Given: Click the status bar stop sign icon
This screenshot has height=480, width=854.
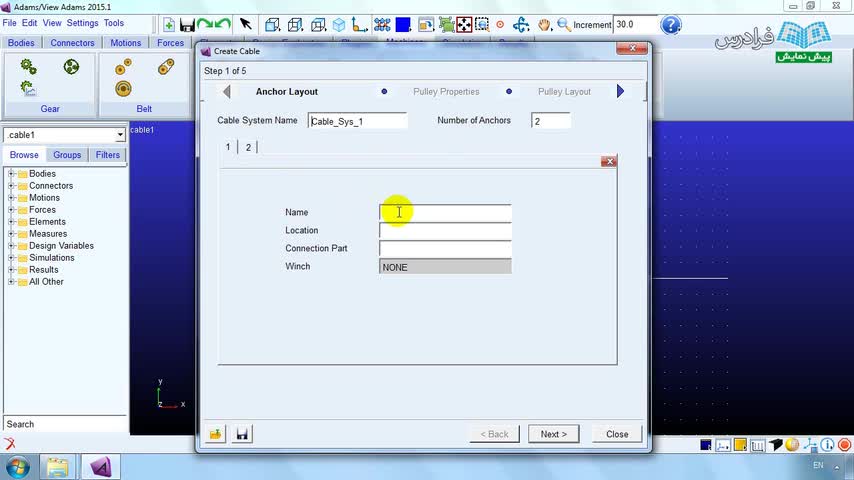Looking at the screenshot, I should (x=844, y=445).
